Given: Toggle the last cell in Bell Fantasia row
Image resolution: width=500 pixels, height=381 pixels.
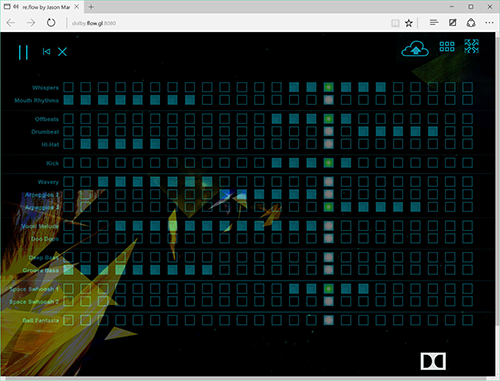Looking at the screenshot, I should pos(467,320).
